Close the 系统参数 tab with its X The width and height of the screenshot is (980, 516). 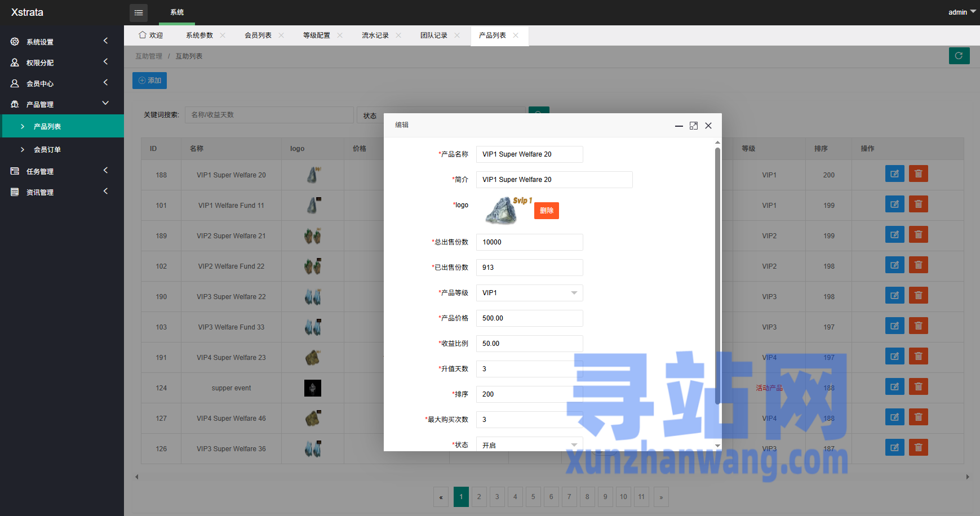(x=223, y=35)
